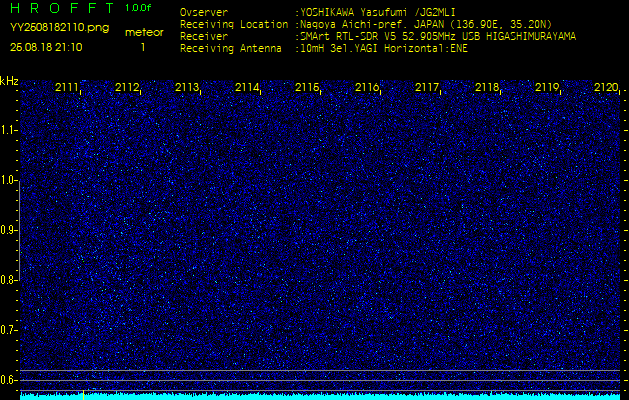The width and height of the screenshot is (629, 400).
Task: Click the 2111 time marker
Action: tap(67, 87)
